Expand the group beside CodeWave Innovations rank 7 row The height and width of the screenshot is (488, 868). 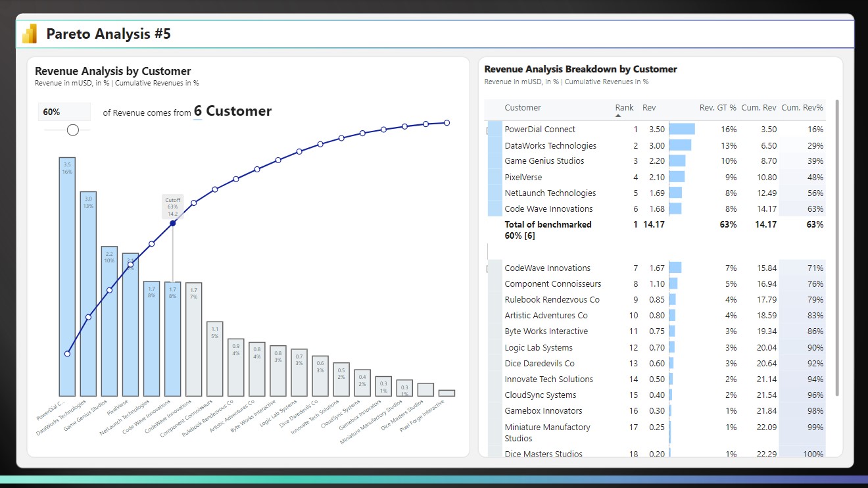pos(487,268)
